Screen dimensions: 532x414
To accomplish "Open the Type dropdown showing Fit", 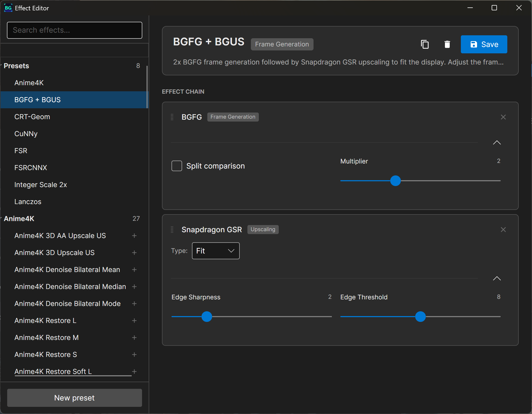I will point(216,251).
